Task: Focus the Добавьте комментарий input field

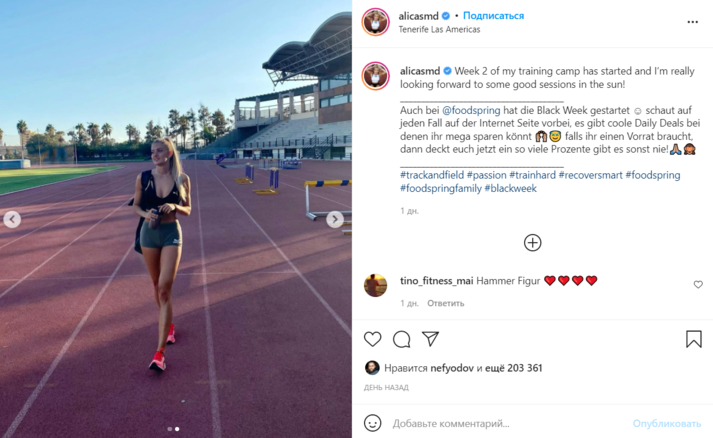Action: 505,423
